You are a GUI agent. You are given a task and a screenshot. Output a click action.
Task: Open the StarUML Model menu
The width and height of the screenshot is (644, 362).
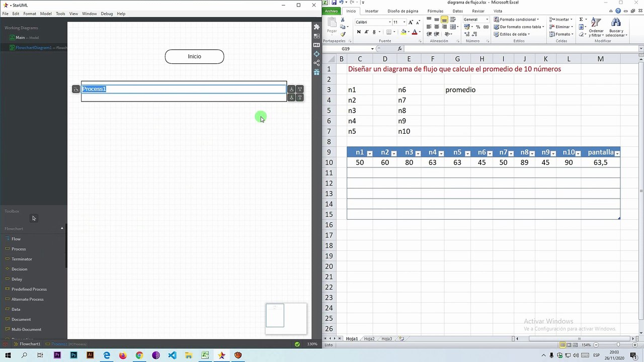click(46, 14)
